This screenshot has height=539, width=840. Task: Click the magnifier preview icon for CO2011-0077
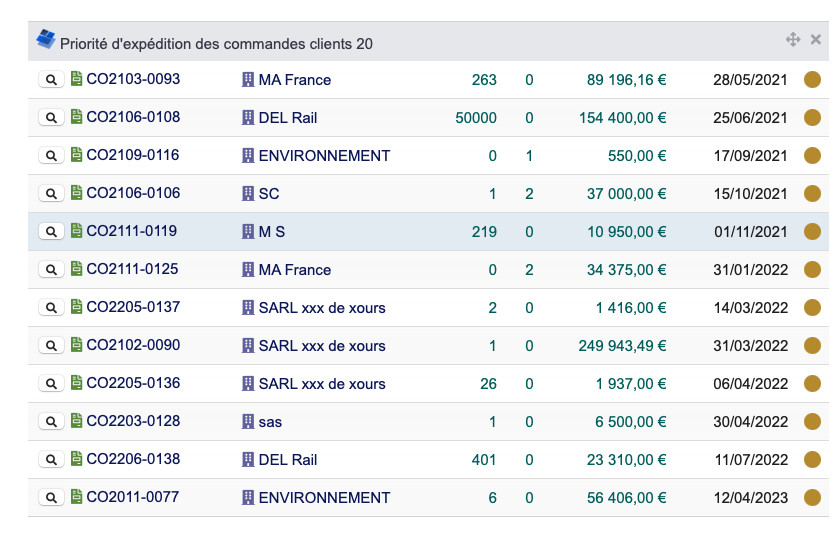click(50, 498)
